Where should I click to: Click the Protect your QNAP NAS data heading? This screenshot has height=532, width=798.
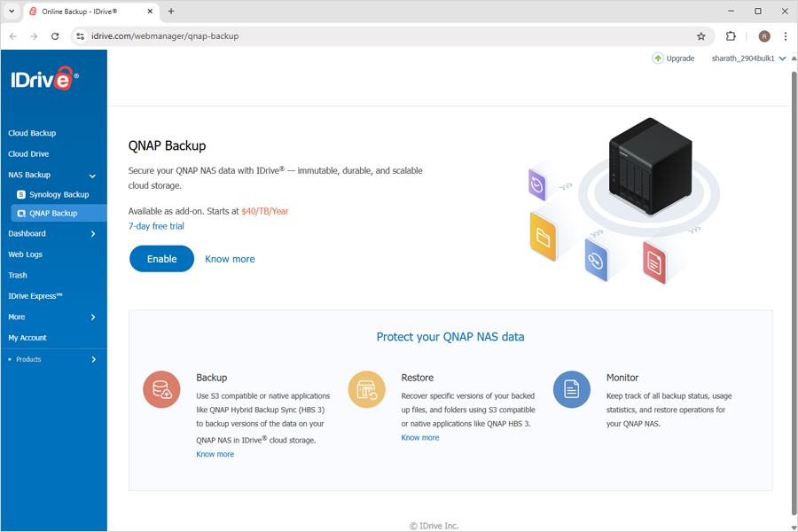click(x=450, y=337)
